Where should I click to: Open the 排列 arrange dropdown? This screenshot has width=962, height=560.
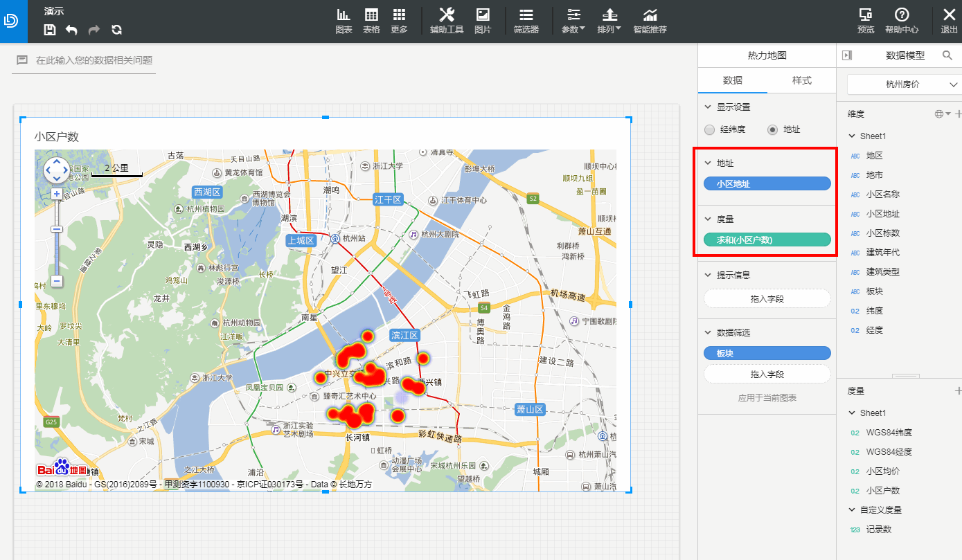point(609,21)
